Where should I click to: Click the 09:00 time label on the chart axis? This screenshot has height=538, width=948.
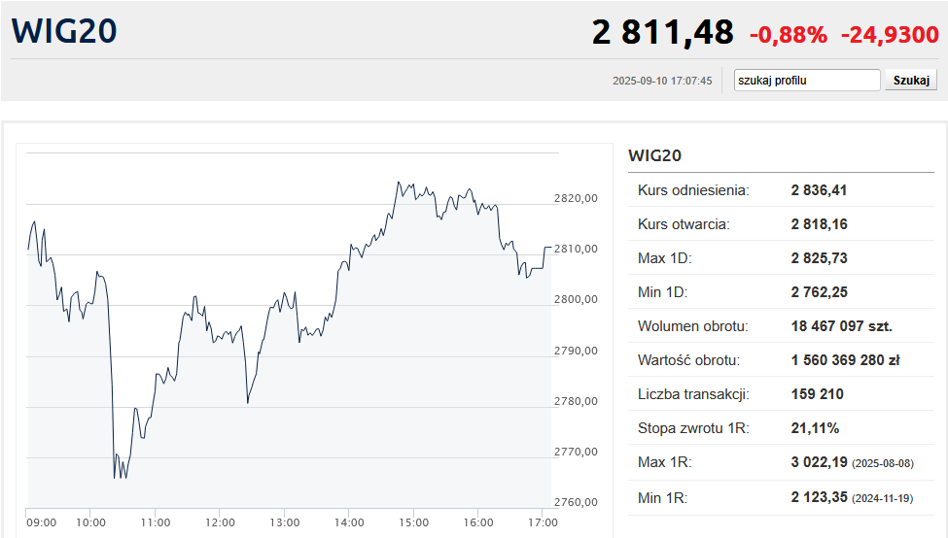point(41,522)
